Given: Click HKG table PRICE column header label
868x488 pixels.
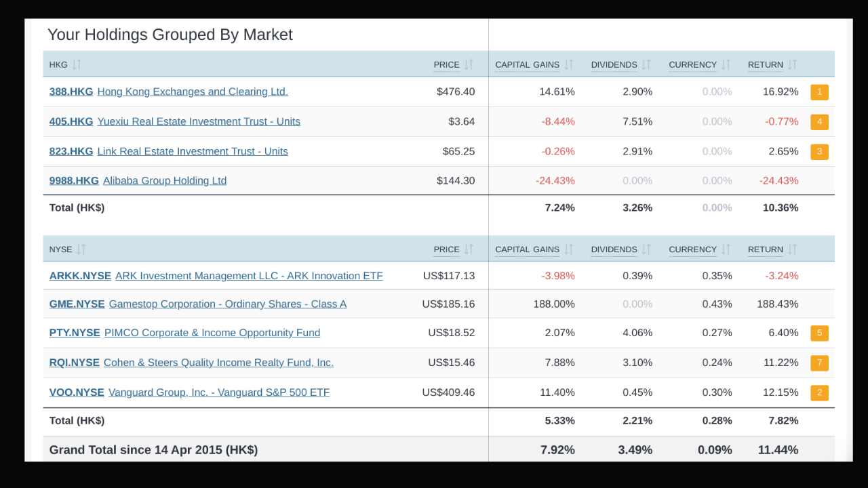Looking at the screenshot, I should [x=447, y=65].
